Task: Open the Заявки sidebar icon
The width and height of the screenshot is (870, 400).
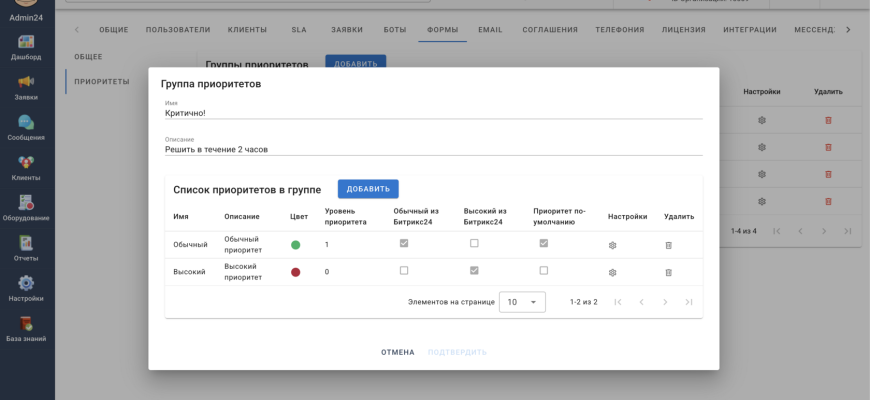Action: pyautogui.click(x=26, y=84)
